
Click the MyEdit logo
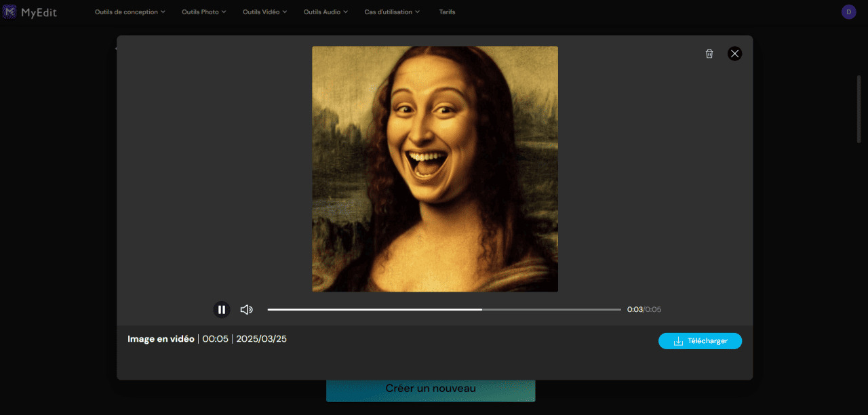click(x=31, y=12)
